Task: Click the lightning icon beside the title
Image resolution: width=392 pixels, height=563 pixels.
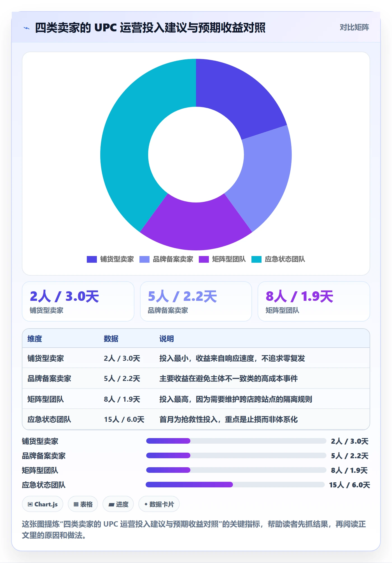Action: 27,28
